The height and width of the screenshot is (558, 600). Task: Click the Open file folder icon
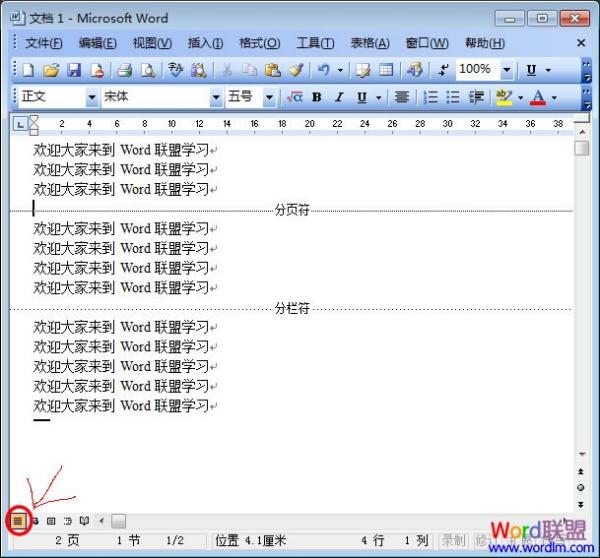[x=51, y=70]
